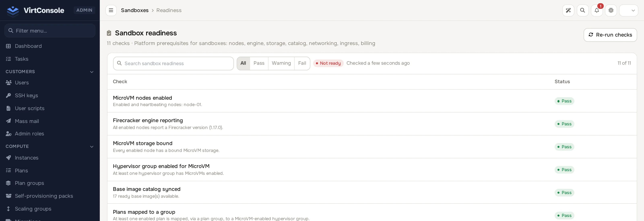The image size is (644, 221).
Task: Click the Dashboard sidebar icon
Action: (8, 46)
